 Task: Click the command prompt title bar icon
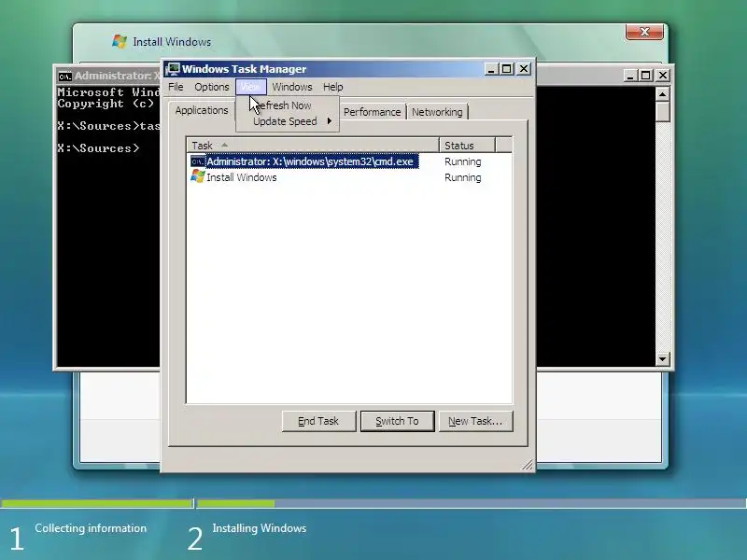point(64,77)
